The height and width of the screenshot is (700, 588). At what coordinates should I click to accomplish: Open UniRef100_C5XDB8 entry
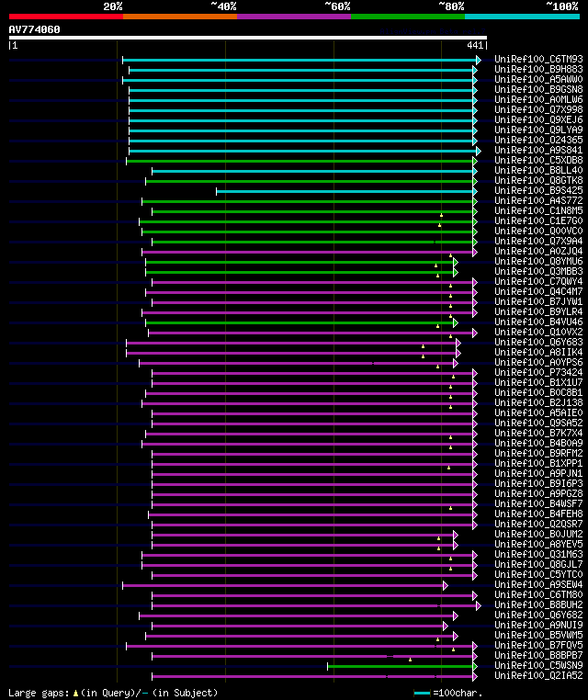coord(538,160)
